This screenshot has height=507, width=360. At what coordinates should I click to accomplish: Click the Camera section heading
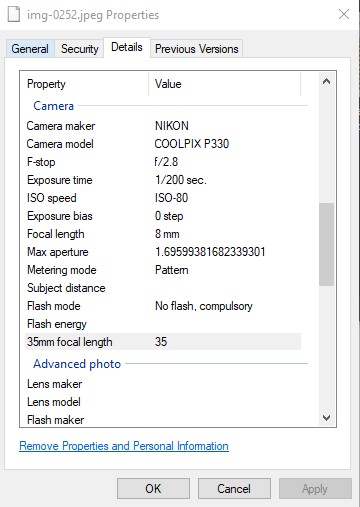(x=53, y=106)
